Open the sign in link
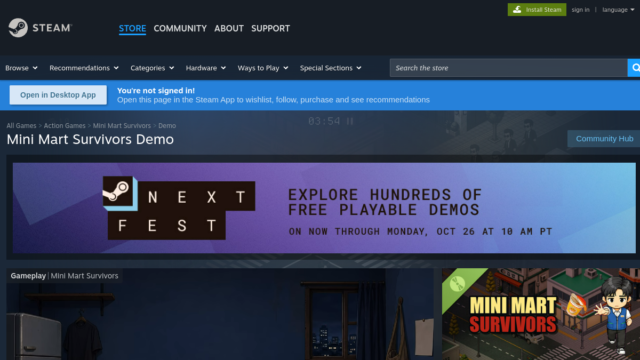 click(x=580, y=9)
